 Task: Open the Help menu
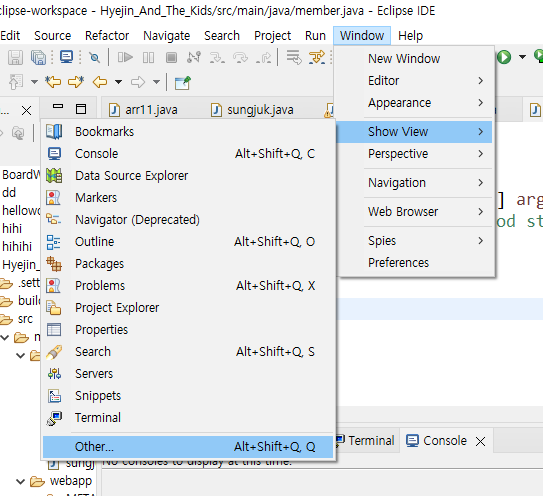point(410,36)
